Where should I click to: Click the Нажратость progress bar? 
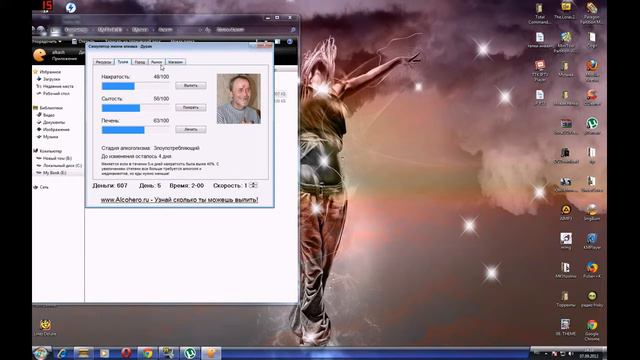coord(136,86)
